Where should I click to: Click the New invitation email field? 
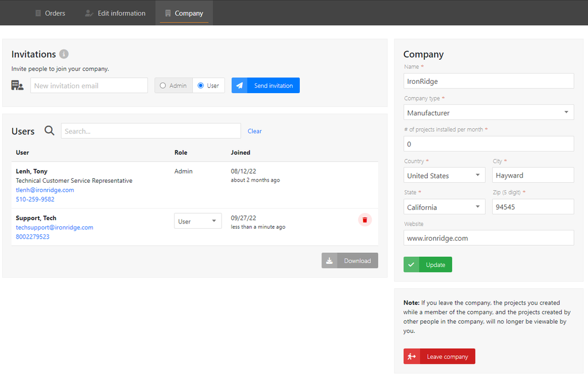(89, 86)
